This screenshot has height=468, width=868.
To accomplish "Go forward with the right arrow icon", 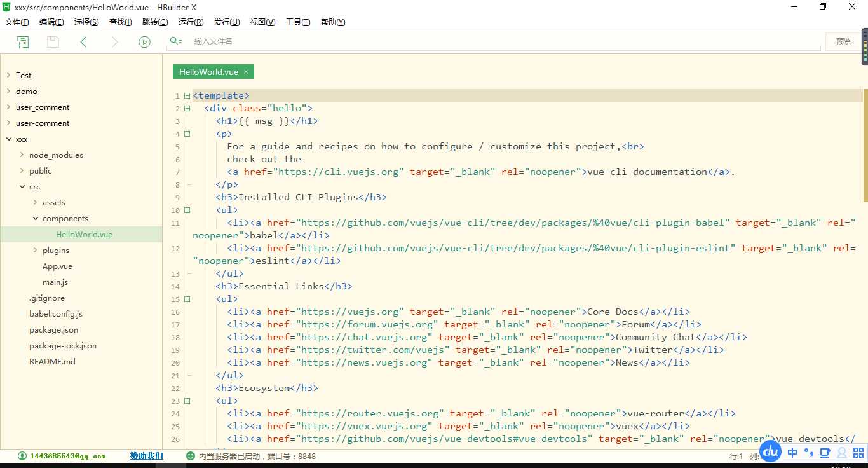I will [x=114, y=42].
